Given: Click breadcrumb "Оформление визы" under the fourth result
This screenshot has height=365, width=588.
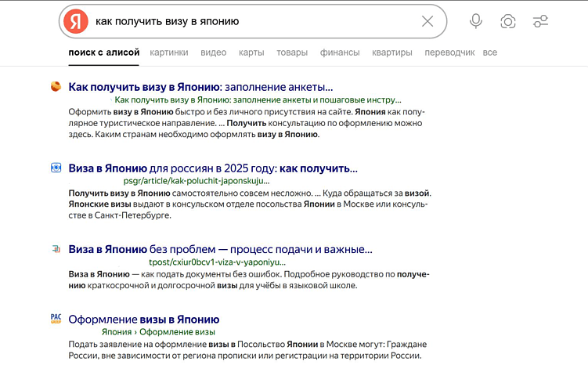Looking at the screenshot, I should [x=178, y=332].
